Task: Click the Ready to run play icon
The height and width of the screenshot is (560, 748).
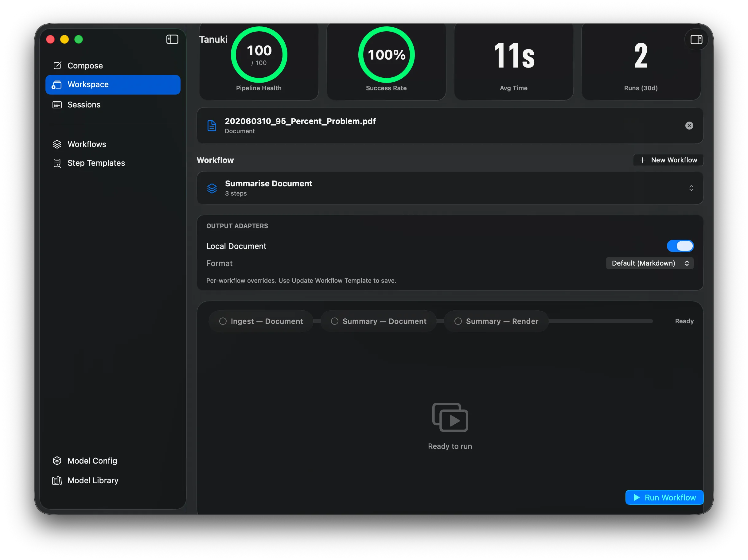Action: pyautogui.click(x=450, y=417)
